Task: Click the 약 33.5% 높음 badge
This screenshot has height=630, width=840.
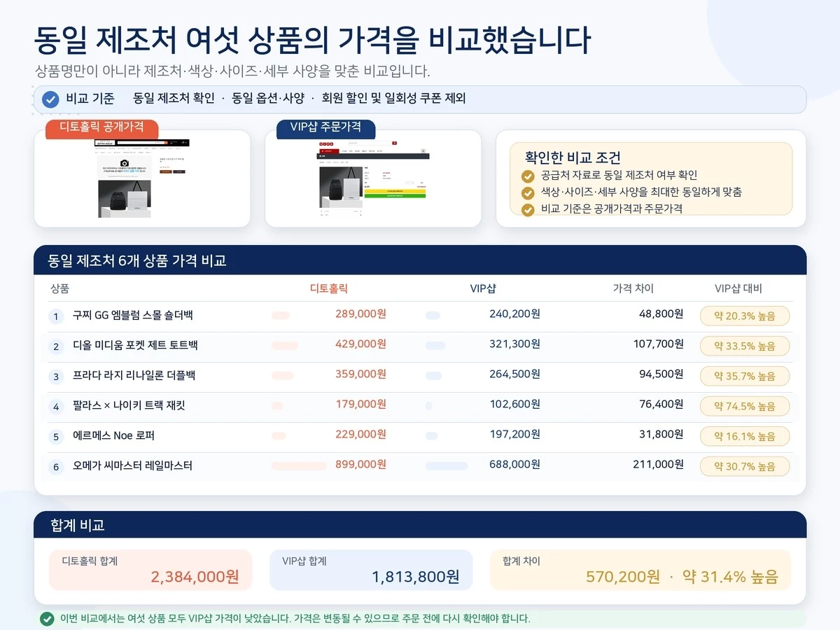Action: point(745,346)
